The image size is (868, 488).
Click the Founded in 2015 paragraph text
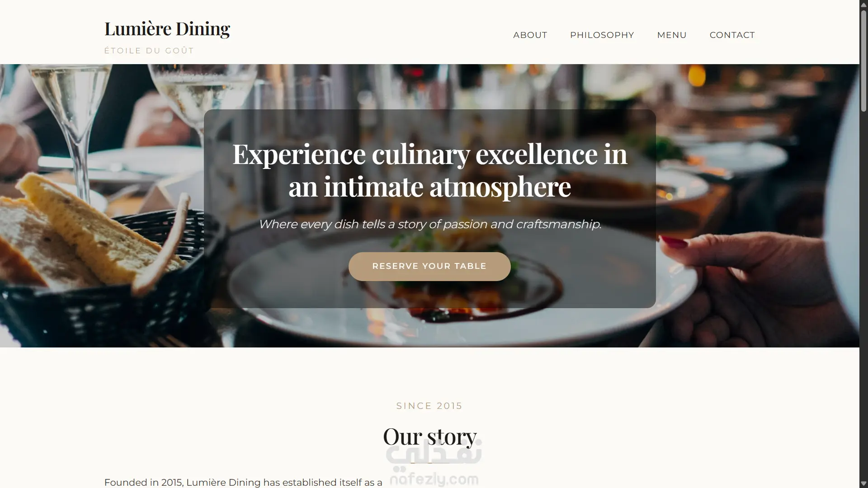coord(243,482)
